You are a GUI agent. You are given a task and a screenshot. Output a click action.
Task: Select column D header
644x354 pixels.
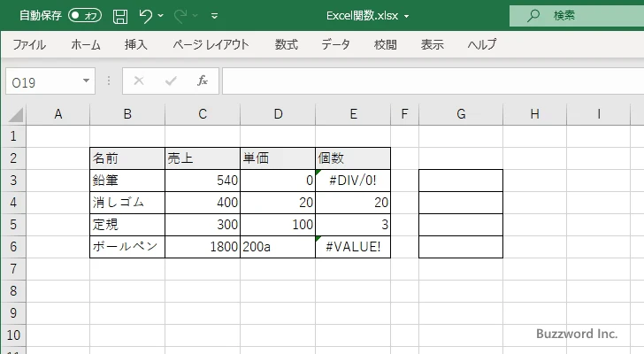pyautogui.click(x=278, y=114)
